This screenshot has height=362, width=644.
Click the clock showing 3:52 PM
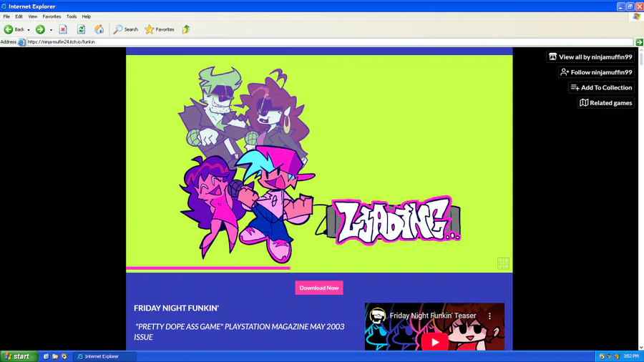point(631,356)
